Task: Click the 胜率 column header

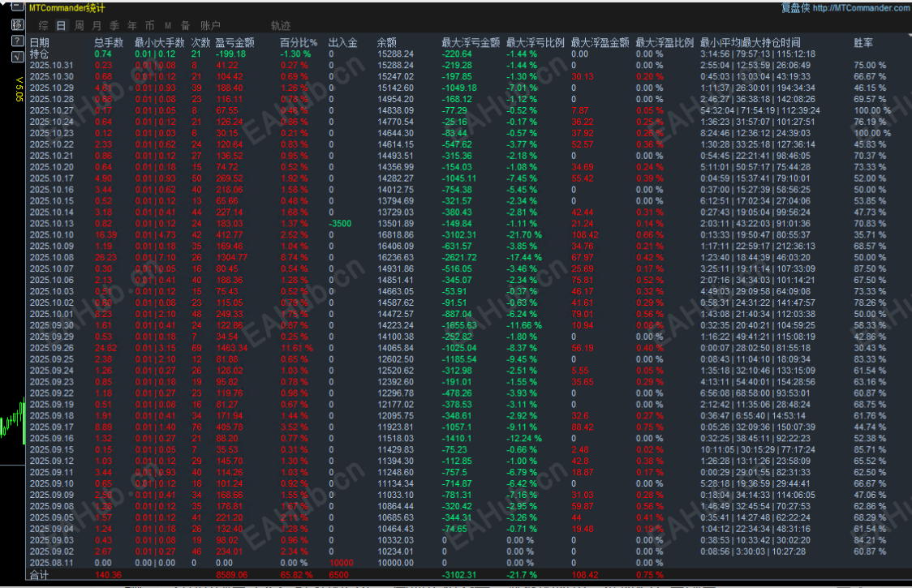Action: coord(864,42)
